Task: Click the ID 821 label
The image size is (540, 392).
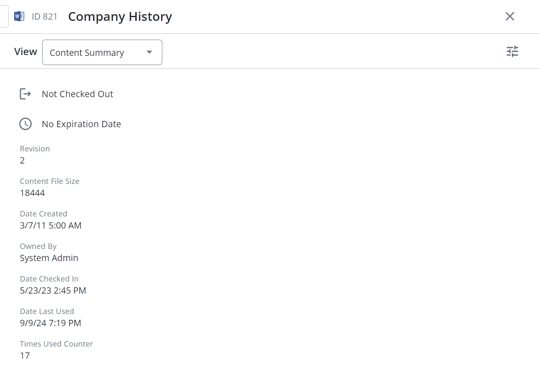Action: click(x=45, y=17)
